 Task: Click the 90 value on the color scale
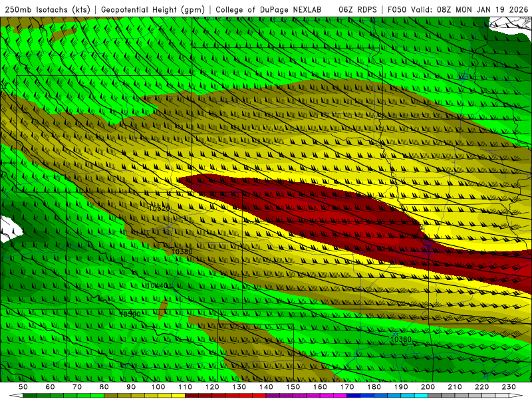point(131,387)
